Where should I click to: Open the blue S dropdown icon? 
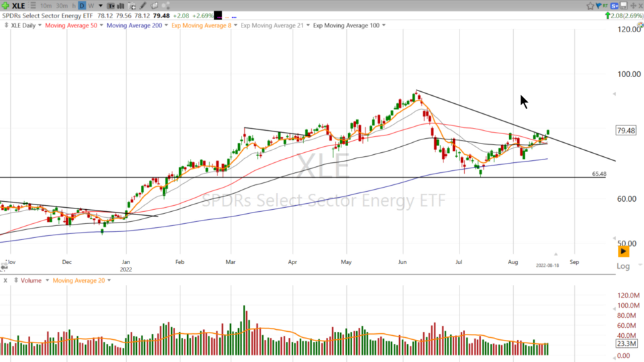(x=614, y=6)
